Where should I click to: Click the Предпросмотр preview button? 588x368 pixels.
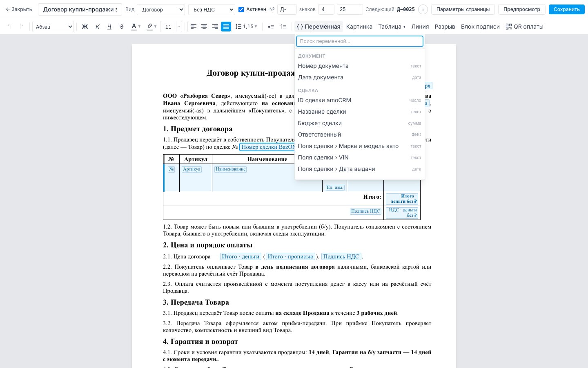coord(521,9)
